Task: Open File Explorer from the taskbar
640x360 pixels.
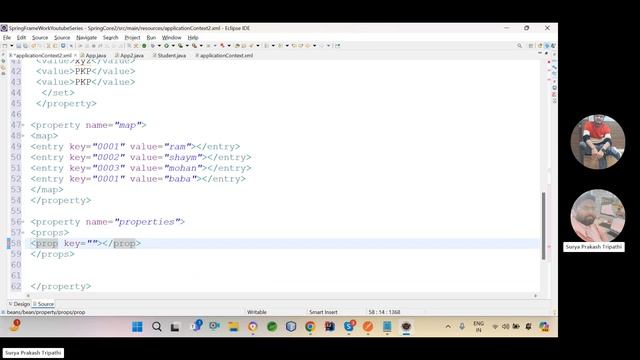Action: 233,327
